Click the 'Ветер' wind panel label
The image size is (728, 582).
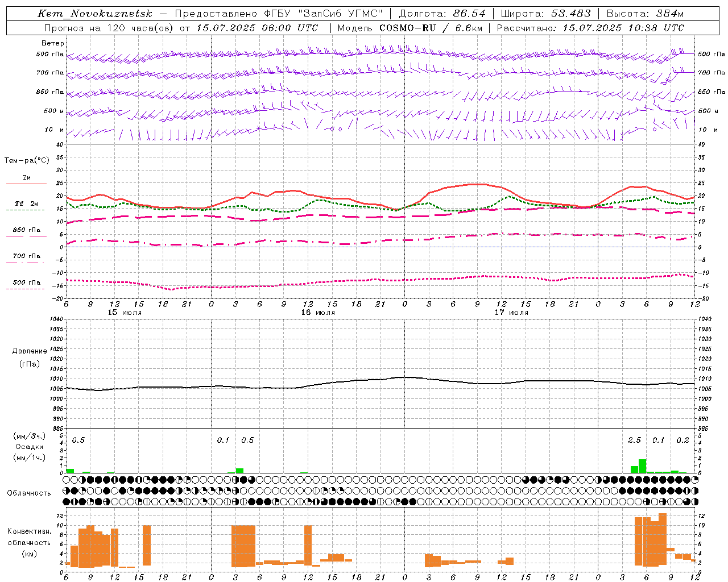coord(53,43)
